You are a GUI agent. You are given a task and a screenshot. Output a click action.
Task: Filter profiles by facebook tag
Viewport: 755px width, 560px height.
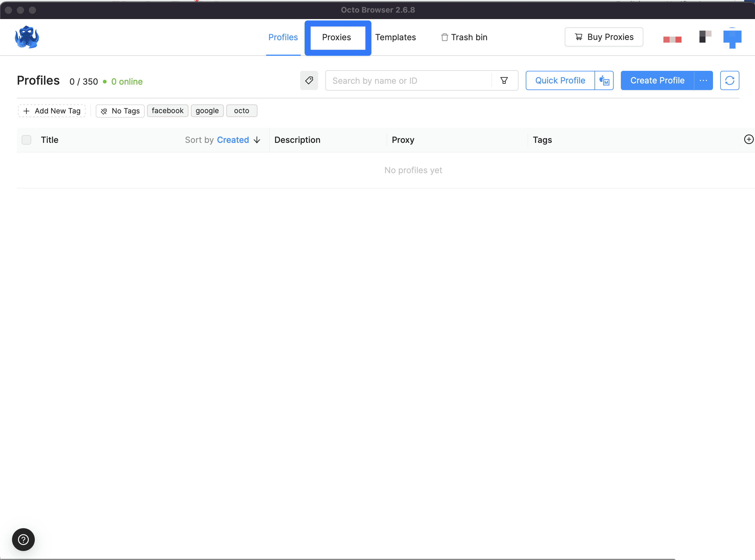click(167, 110)
